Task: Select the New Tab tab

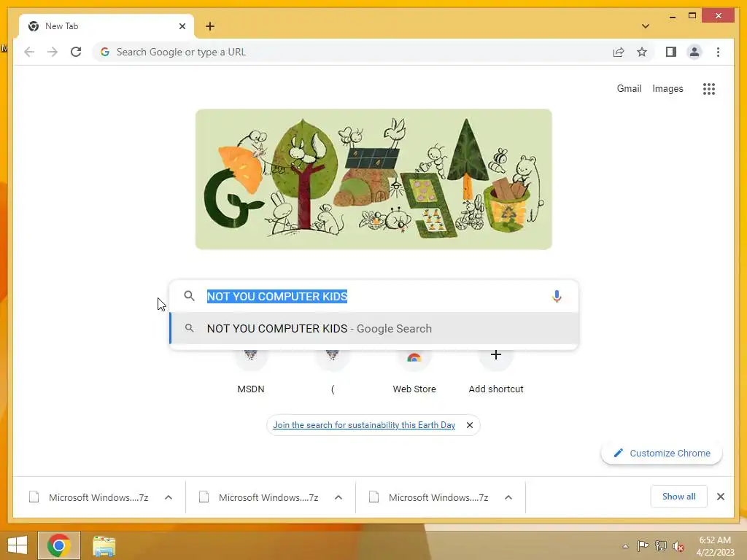Action: tap(107, 26)
